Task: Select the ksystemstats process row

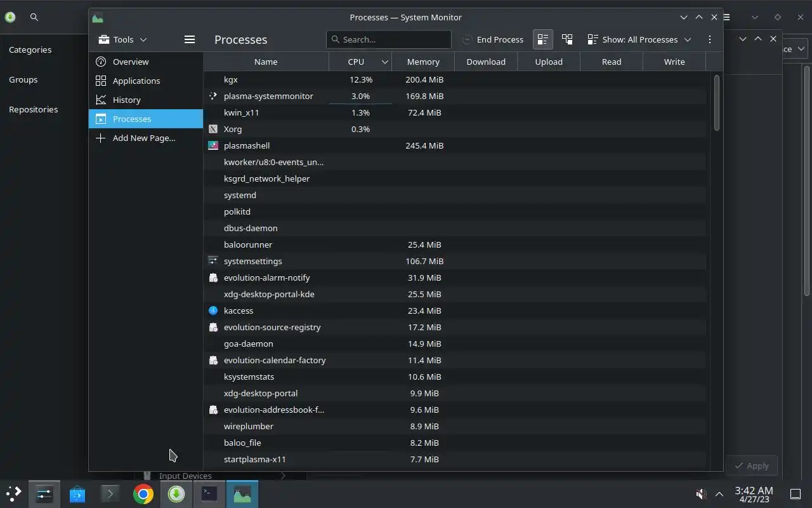Action: tap(455, 377)
